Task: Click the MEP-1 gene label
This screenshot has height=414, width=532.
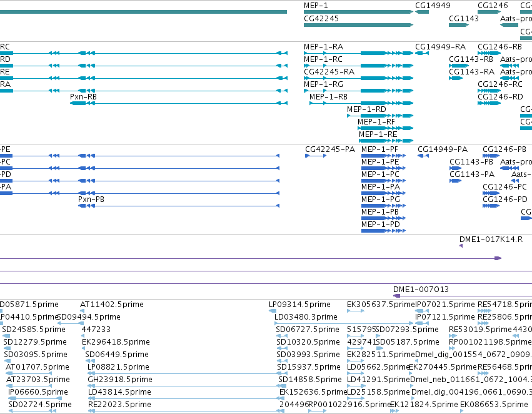Action: [x=316, y=6]
